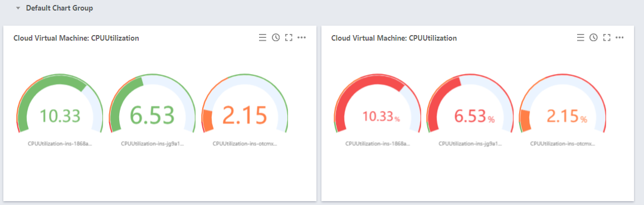
Task: Expand left chart to fullscreen
Action: tap(289, 38)
